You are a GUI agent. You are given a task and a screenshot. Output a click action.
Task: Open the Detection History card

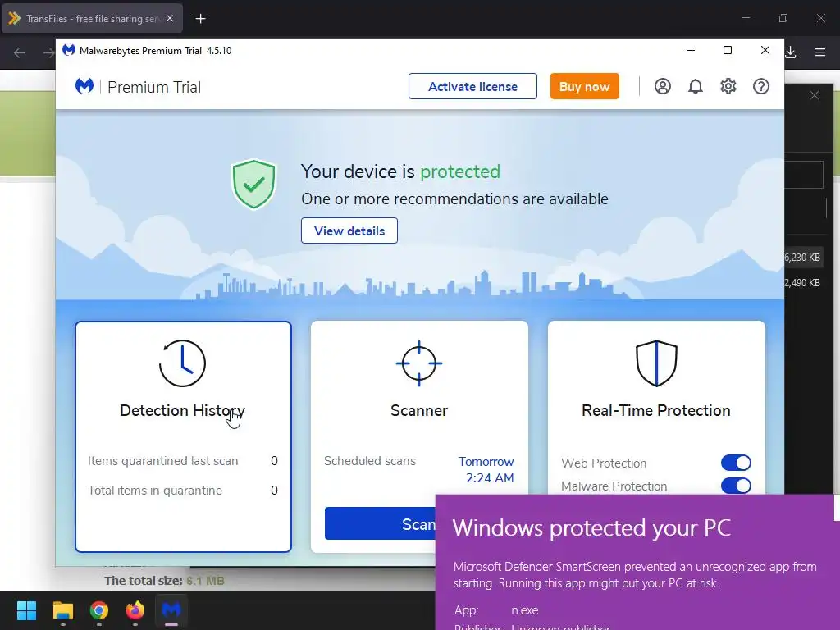(183, 436)
